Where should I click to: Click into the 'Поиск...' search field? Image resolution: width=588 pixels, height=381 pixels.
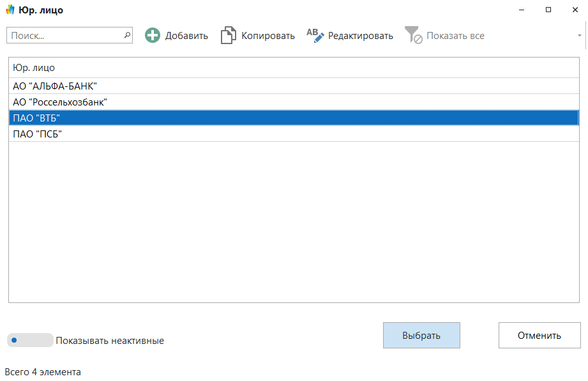[x=64, y=36]
